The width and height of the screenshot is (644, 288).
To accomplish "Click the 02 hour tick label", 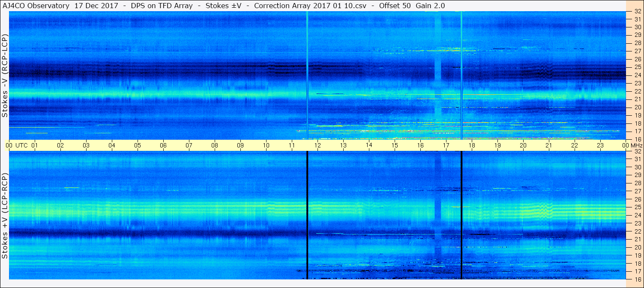I will click(x=60, y=146).
